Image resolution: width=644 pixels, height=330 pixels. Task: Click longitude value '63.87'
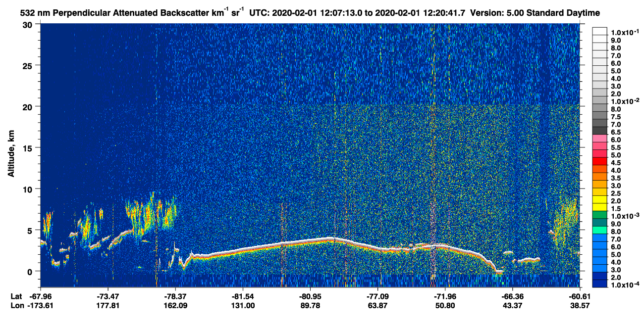[377, 306]
